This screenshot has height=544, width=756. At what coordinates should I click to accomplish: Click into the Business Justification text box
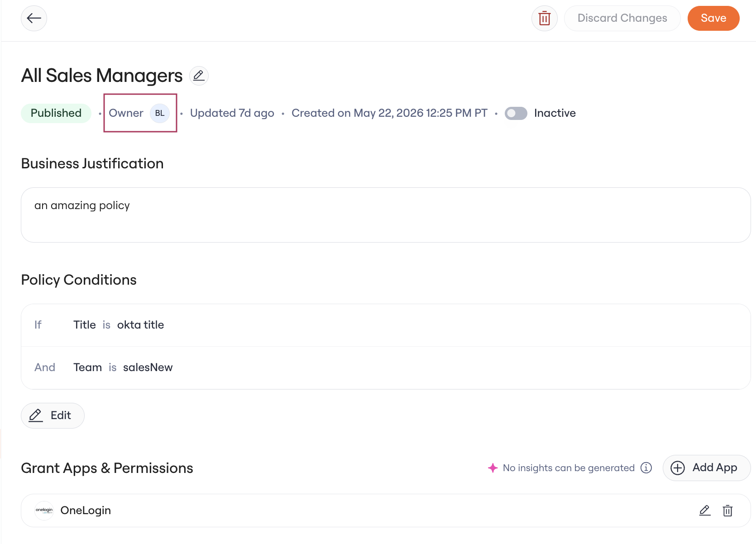pos(386,215)
